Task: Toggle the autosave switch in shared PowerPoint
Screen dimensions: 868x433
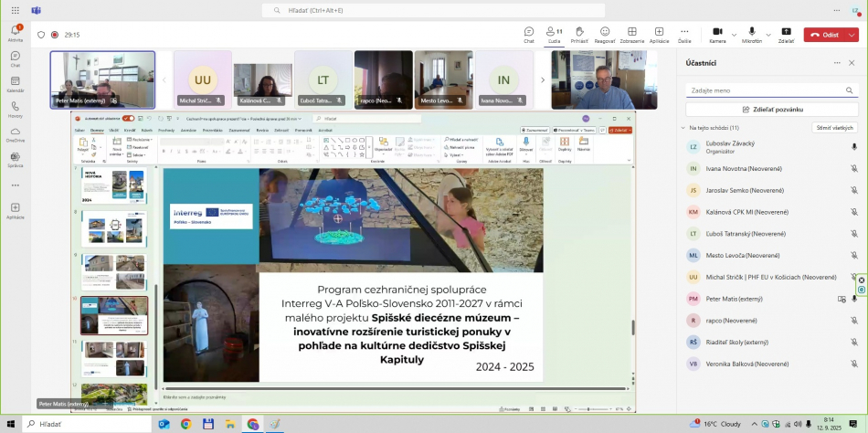Action: click(x=128, y=118)
